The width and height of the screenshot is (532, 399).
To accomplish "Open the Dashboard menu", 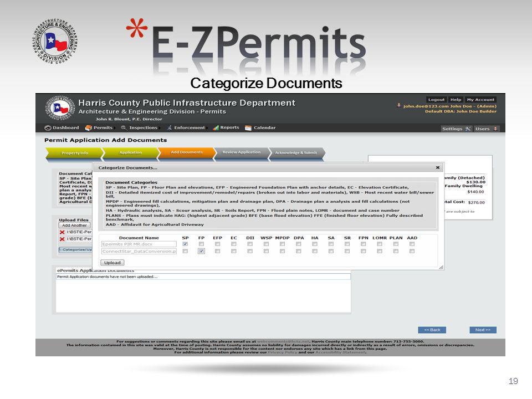I will tap(62, 128).
